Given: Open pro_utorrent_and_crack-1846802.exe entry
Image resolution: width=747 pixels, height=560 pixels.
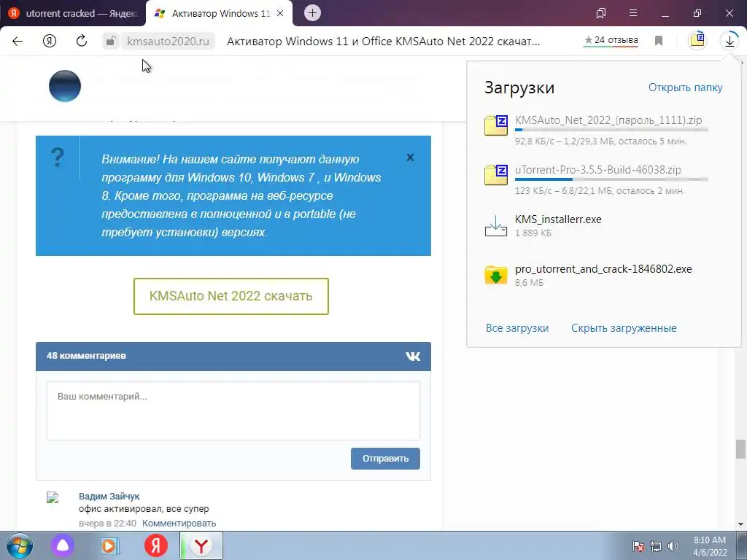Looking at the screenshot, I should 603,269.
